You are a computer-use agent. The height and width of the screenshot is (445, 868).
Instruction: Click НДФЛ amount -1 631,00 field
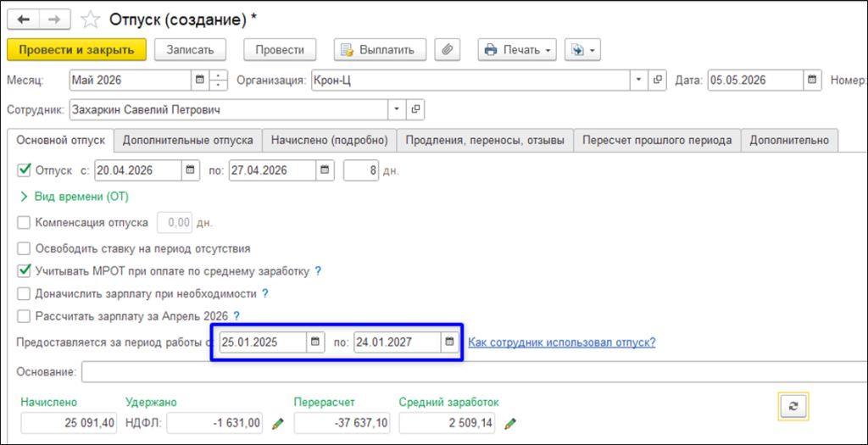[214, 424]
